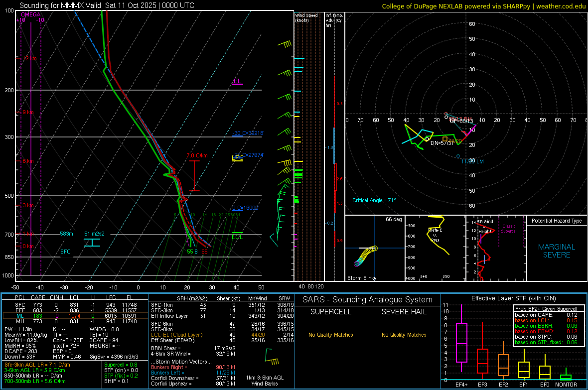The height and width of the screenshot is (390, 588).
Task: Click the 'STP (fix) = 0.2' parameter
Action: coord(121,376)
